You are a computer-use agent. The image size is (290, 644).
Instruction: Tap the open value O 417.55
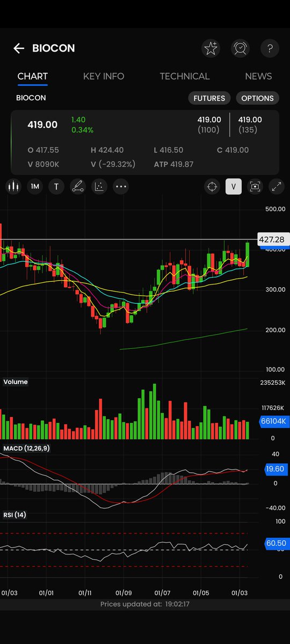[44, 150]
